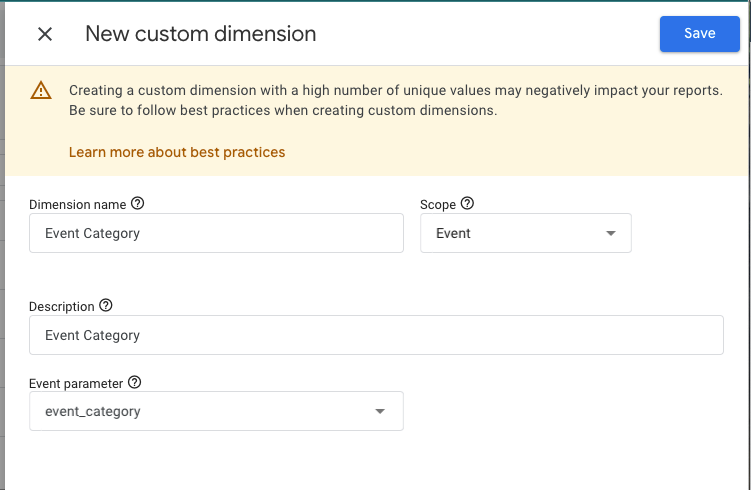Click the Scope field label
Viewport: 751px width, 490px height.
point(438,205)
